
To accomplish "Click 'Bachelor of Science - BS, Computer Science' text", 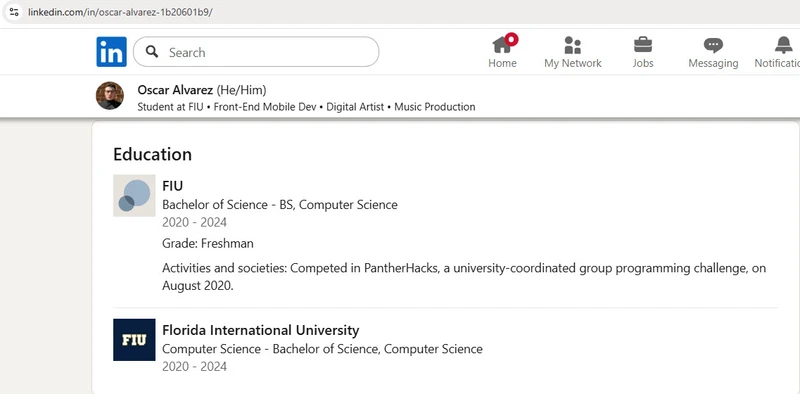I will pyautogui.click(x=280, y=205).
